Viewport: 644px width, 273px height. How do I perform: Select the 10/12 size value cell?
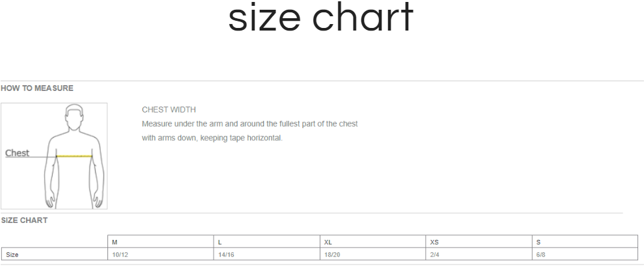(161, 254)
